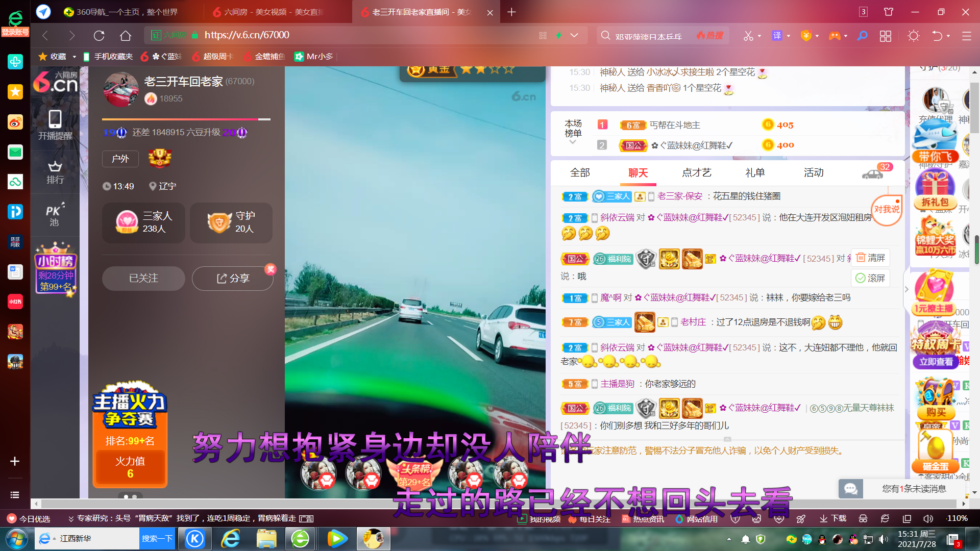980x551 pixels.
Task: Open the game controller dropdown arrow
Action: click(x=846, y=36)
